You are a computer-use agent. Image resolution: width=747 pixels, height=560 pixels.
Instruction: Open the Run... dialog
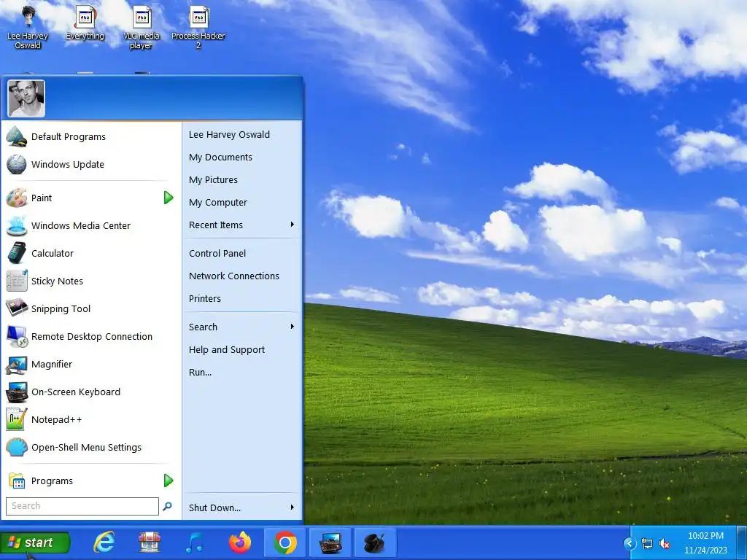(242, 372)
